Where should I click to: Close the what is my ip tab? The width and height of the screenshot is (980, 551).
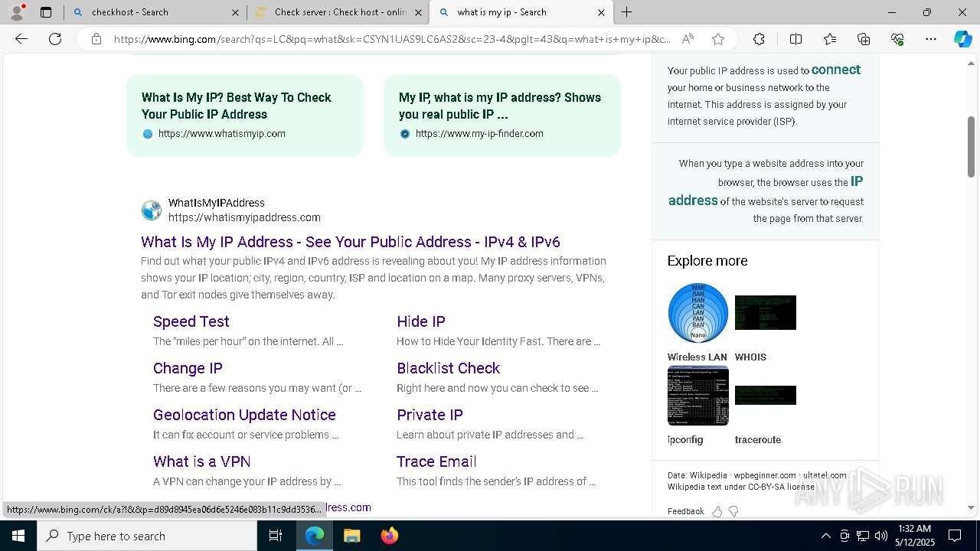tap(601, 12)
